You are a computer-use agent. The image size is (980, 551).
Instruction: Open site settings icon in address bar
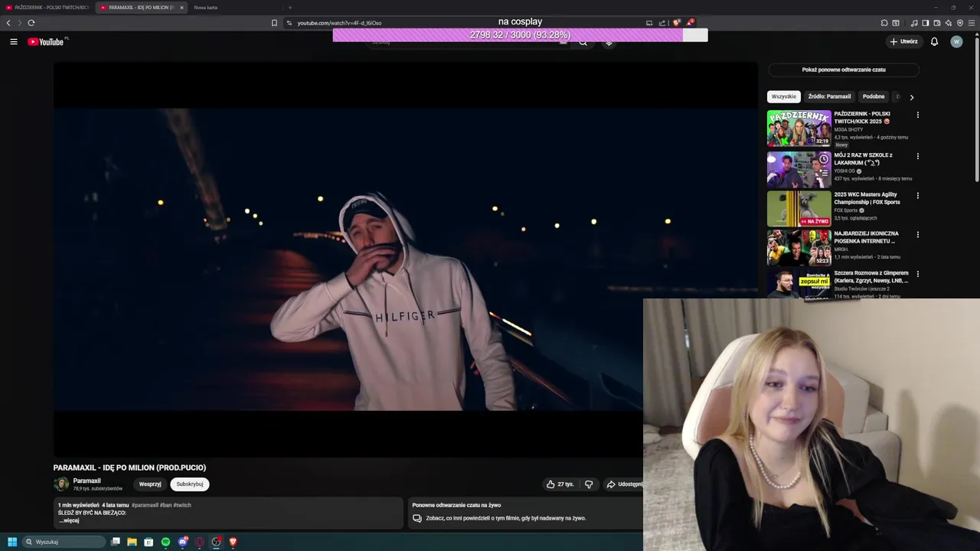[289, 23]
